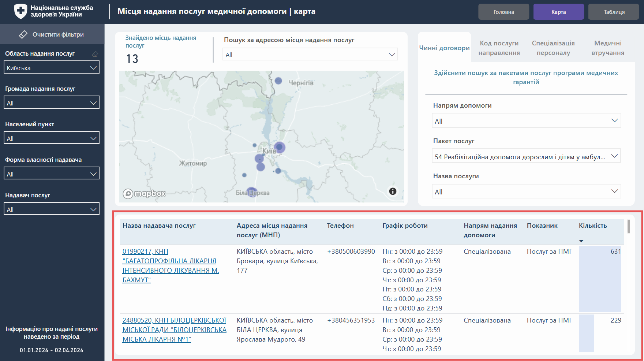Select the map bubble at Біла Церква
The width and height of the screenshot is (644, 361).
(252, 192)
